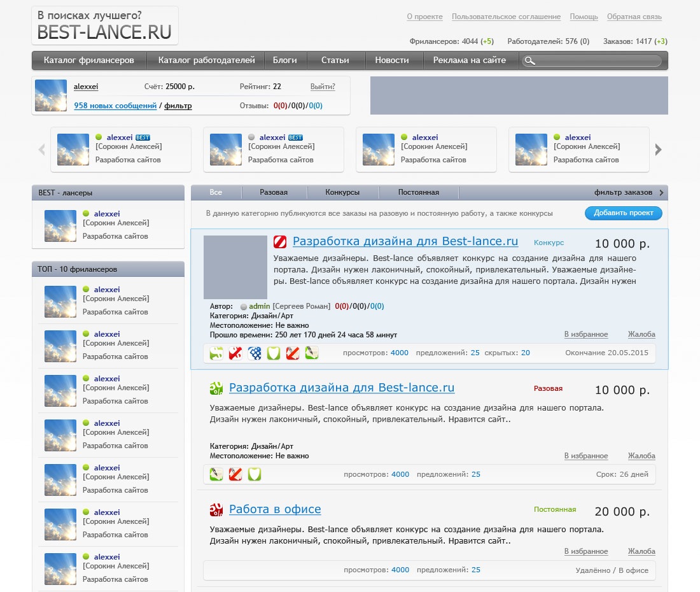Click the Фрилансеров: 4044 statistic
This screenshot has height=592, width=700.
pos(451,41)
